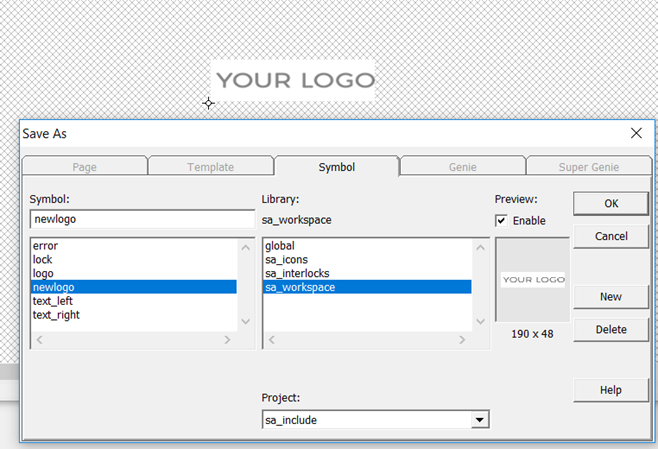The height and width of the screenshot is (449, 658).
Task: Click the Cancel button
Action: tap(610, 237)
